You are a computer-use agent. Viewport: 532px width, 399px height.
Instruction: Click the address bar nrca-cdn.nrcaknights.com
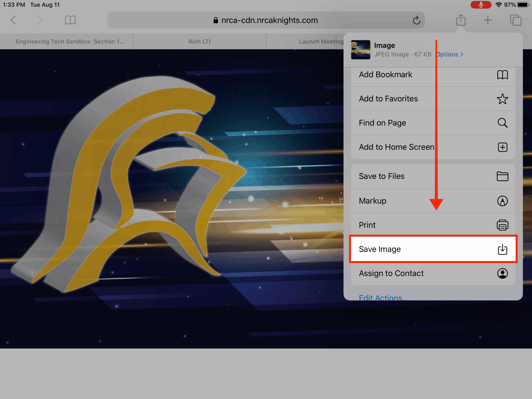[x=266, y=20]
